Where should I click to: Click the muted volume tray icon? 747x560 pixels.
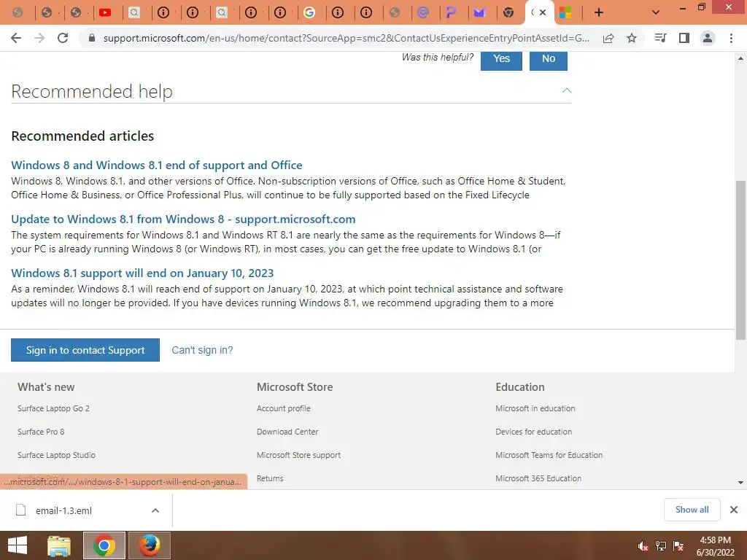click(x=643, y=546)
